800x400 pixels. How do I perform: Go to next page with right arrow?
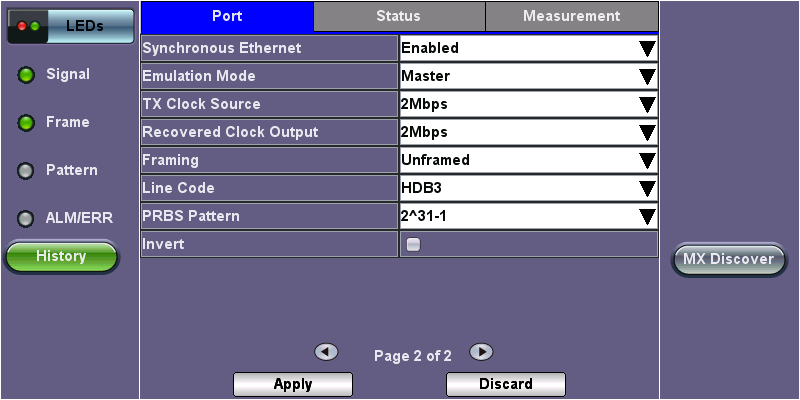(482, 352)
